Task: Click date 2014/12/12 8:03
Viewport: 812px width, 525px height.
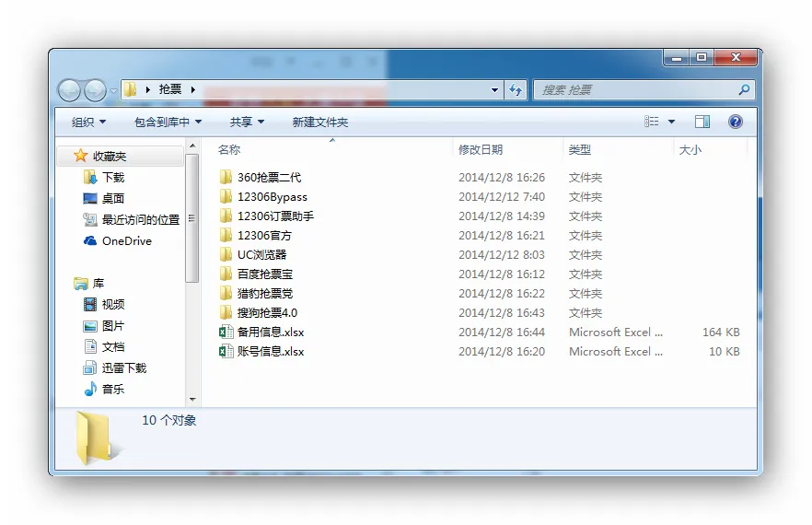Action: [501, 255]
